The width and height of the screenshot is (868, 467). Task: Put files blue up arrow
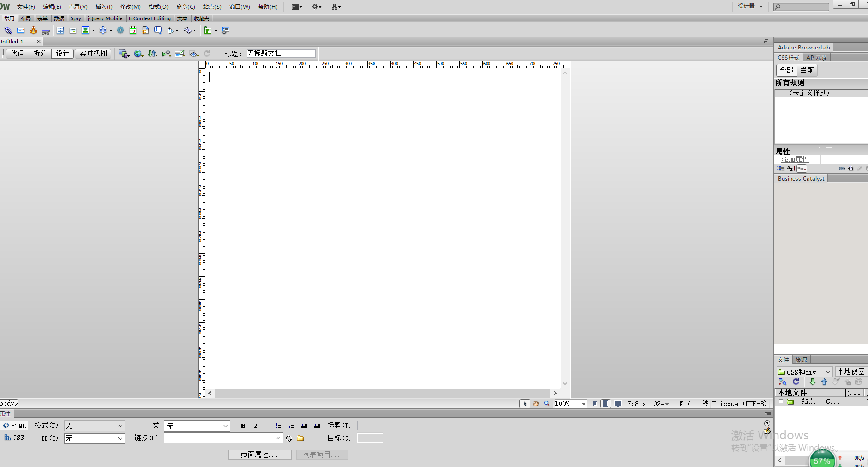coord(824,382)
